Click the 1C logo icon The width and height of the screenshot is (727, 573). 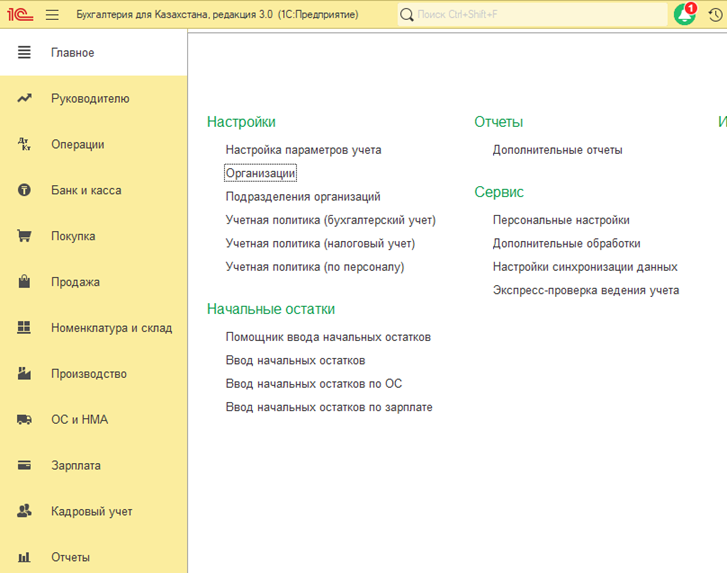click(19, 15)
